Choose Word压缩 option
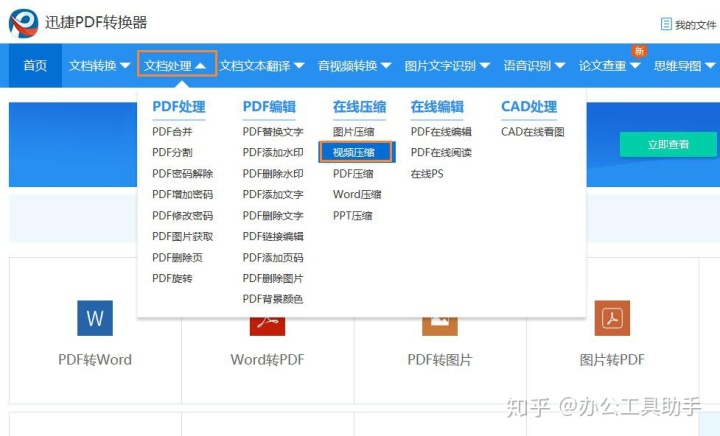 tap(357, 195)
